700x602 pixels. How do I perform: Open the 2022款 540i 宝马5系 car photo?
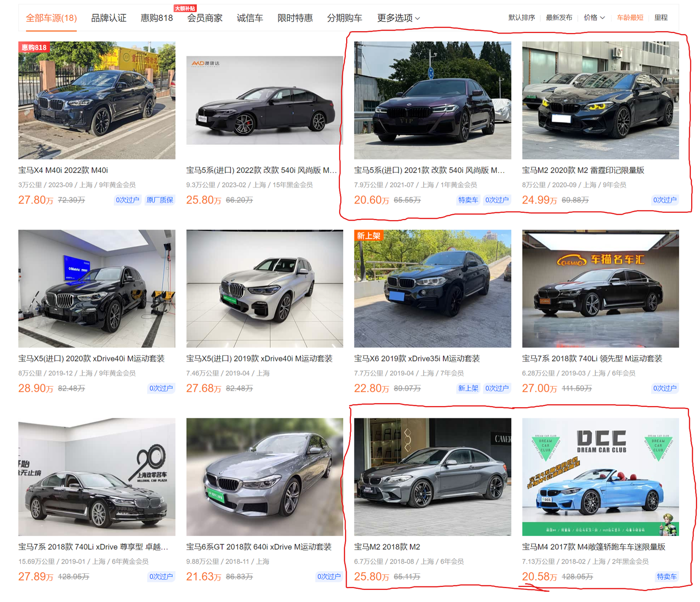(x=264, y=100)
